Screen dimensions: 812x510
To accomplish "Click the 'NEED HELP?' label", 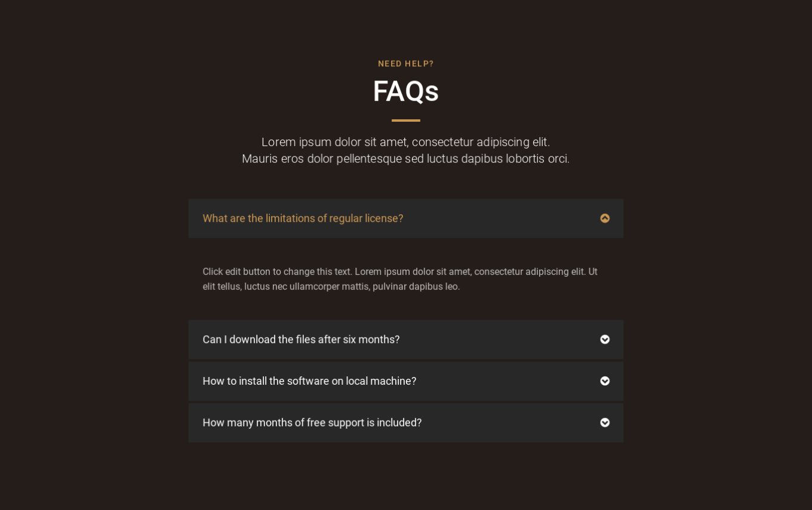I will (406, 64).
